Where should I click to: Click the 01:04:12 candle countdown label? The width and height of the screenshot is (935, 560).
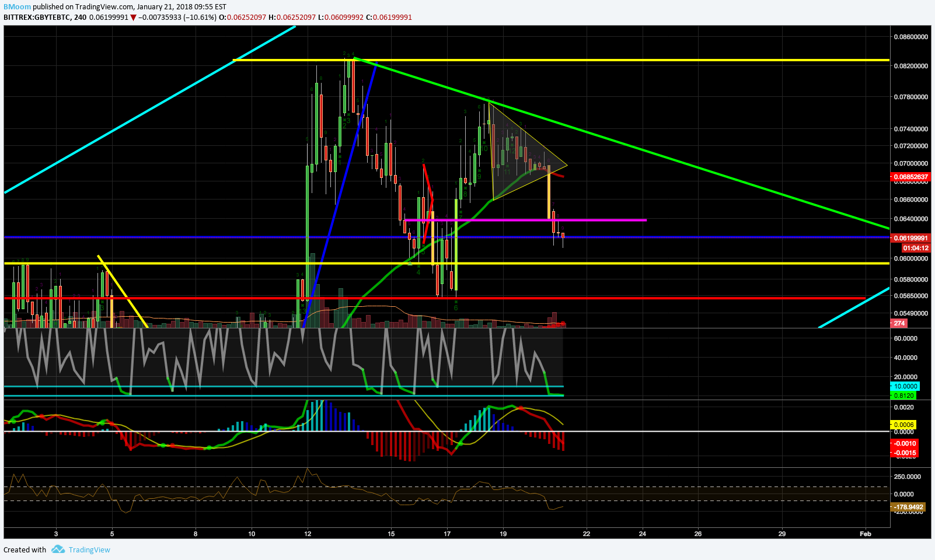coord(915,248)
